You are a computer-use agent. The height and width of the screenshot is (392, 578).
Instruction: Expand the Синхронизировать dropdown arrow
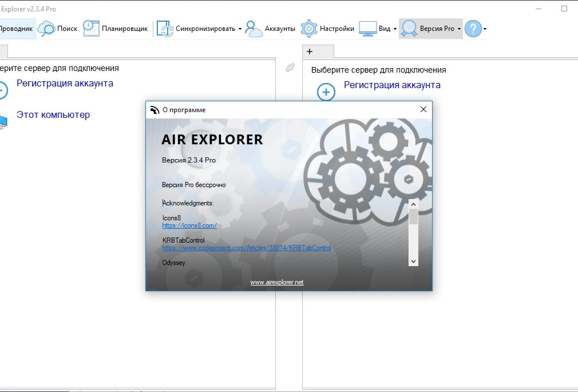240,29
